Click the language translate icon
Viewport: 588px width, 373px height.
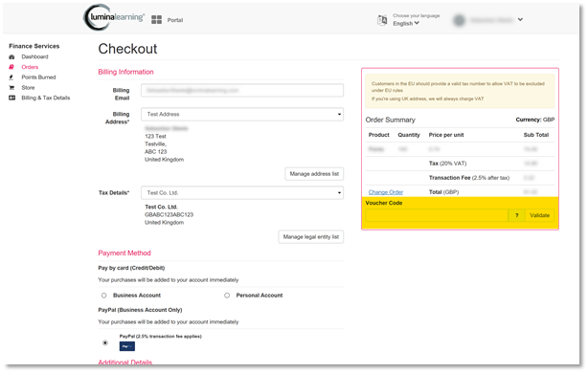click(382, 20)
